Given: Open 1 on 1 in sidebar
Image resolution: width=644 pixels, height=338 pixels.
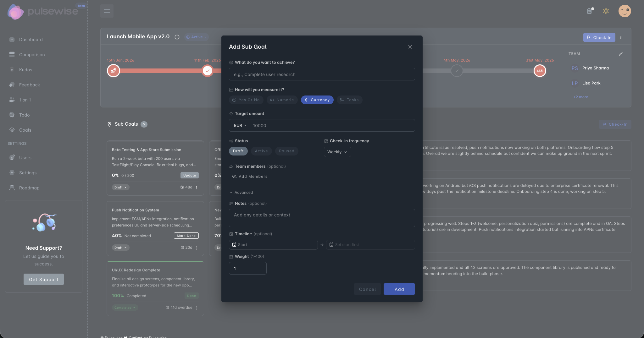Looking at the screenshot, I should pyautogui.click(x=25, y=100).
